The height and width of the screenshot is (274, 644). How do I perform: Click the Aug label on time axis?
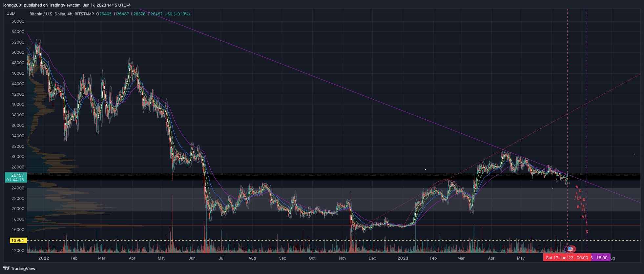(x=252, y=258)
